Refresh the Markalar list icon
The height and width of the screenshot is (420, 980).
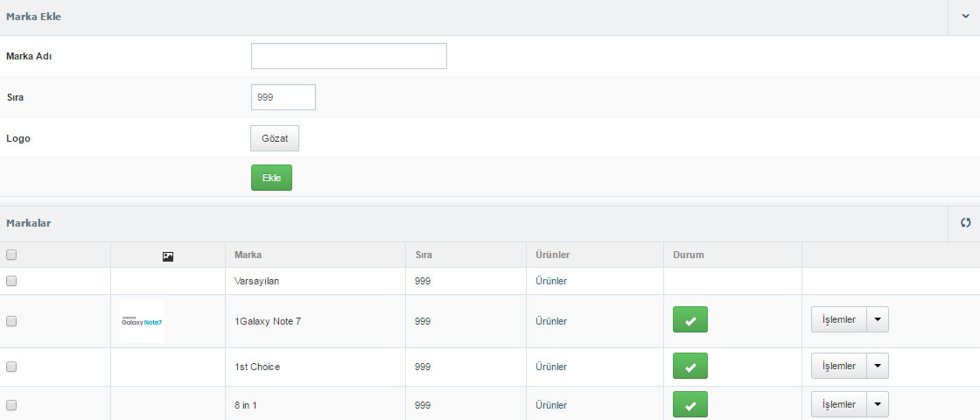[x=966, y=222]
